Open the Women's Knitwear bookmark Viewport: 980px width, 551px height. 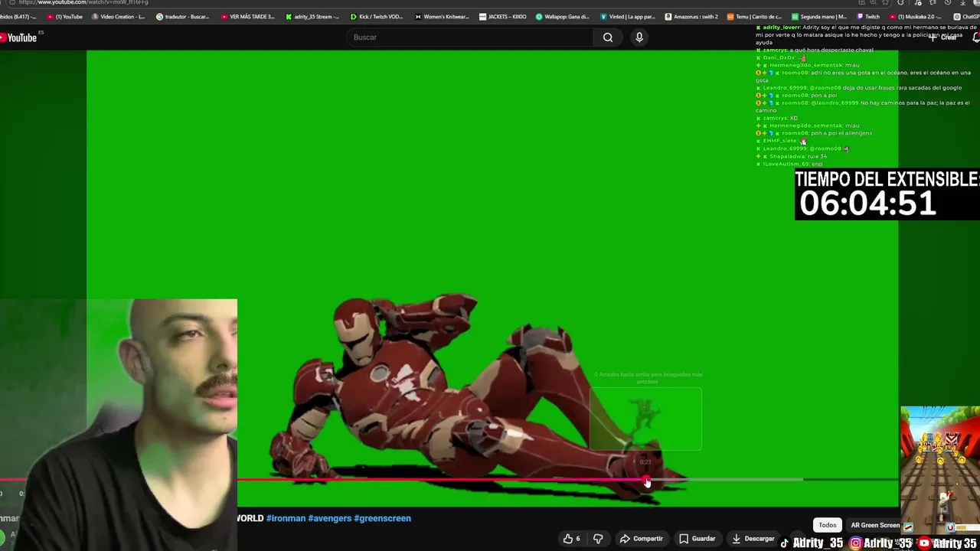click(x=442, y=16)
